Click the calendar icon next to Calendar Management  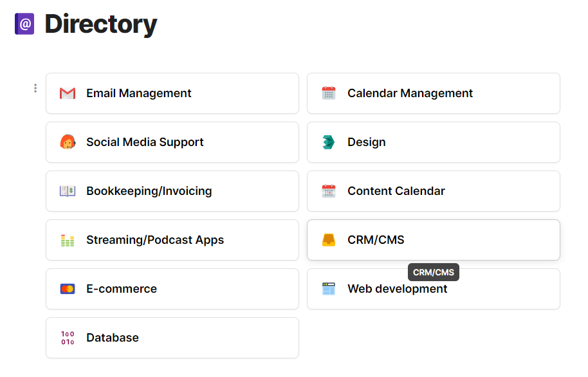(329, 93)
